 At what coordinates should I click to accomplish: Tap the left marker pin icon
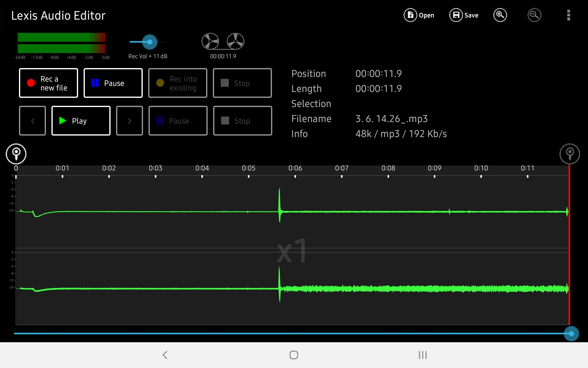coord(16,154)
